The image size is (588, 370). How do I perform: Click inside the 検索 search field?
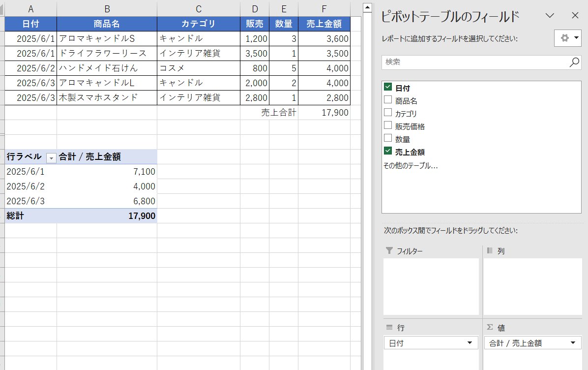point(467,62)
